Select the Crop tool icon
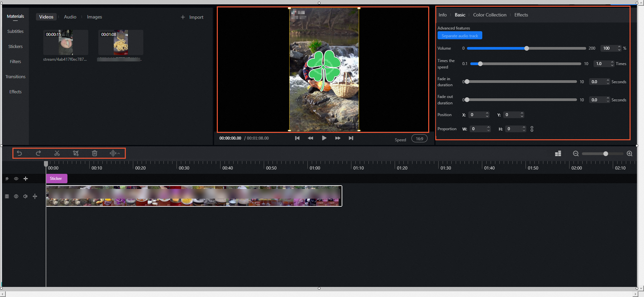The image size is (644, 297). coord(76,153)
